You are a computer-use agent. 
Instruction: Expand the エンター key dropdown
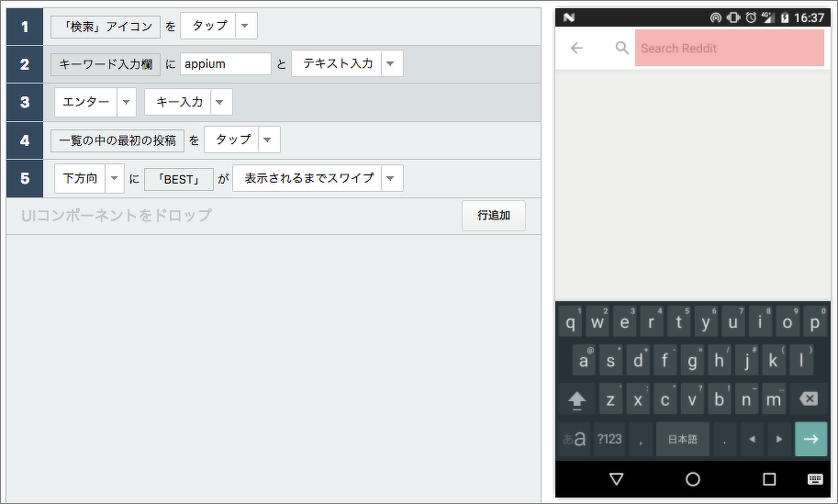[x=126, y=102]
